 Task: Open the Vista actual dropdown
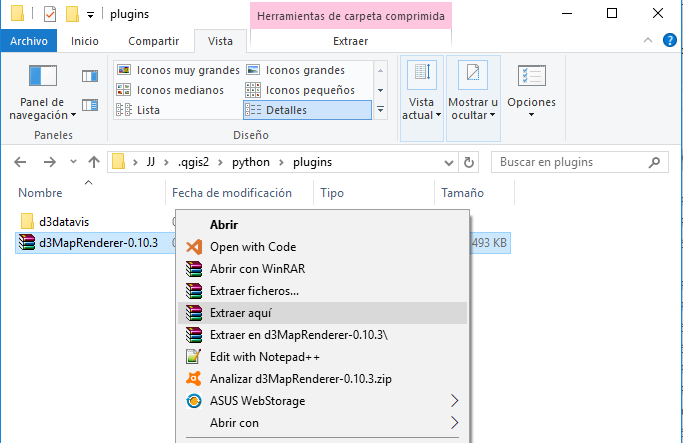(422, 98)
